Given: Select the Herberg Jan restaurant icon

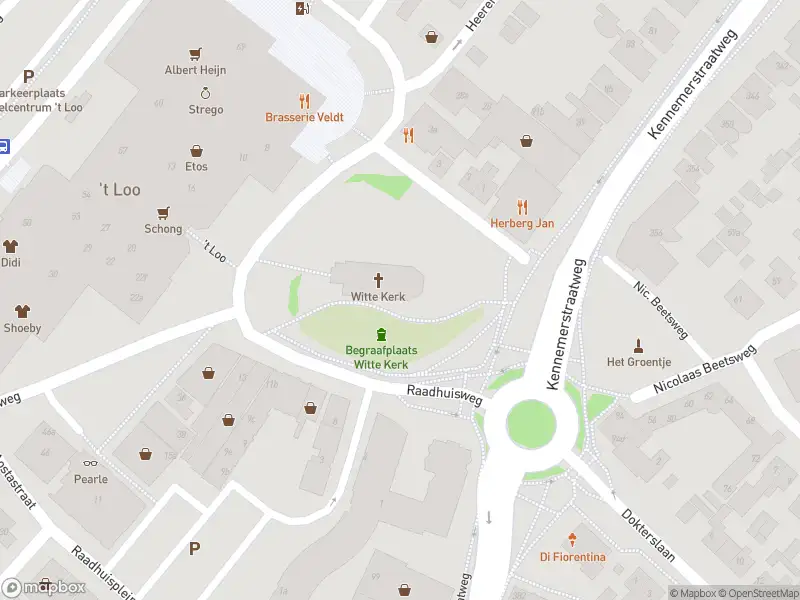Looking at the screenshot, I should (x=522, y=207).
